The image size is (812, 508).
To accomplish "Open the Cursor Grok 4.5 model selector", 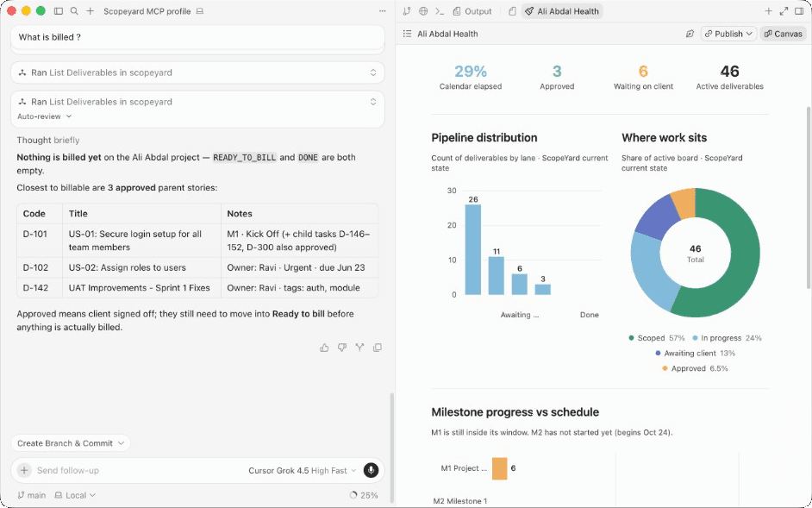I will (303, 471).
